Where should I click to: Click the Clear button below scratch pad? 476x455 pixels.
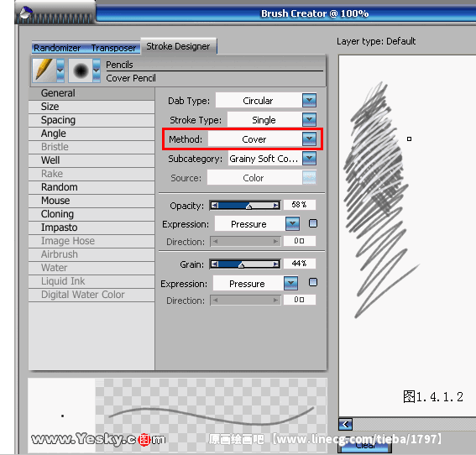click(x=364, y=445)
